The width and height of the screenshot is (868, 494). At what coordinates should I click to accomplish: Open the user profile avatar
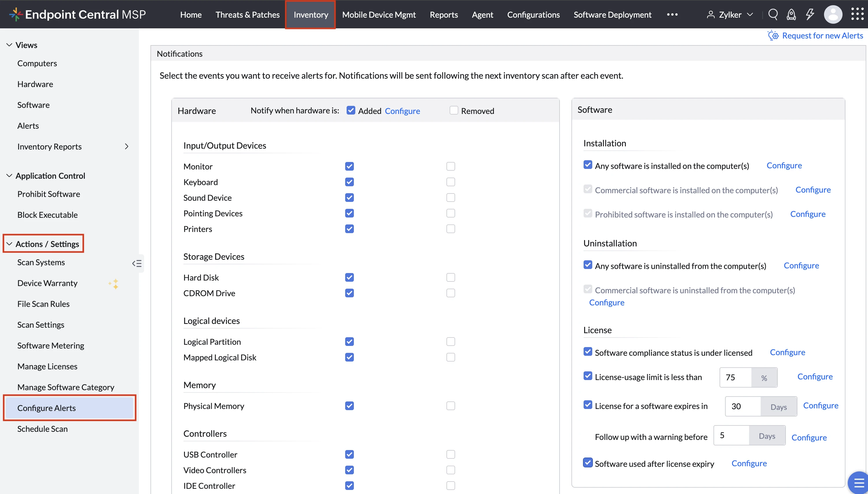tap(833, 14)
